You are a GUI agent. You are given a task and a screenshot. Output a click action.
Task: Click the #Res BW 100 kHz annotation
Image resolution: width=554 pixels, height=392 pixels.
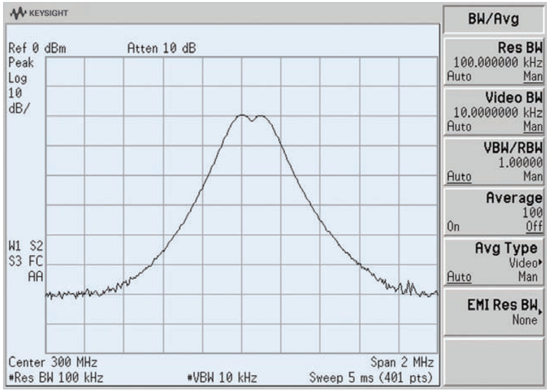[56, 378]
